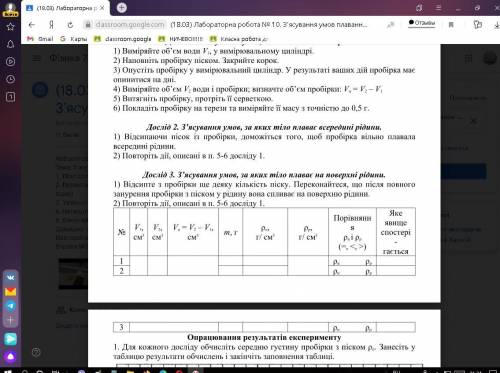Click the Порівняння column header
Screen dimensions: 500x373
pyautogui.click(x=352, y=232)
